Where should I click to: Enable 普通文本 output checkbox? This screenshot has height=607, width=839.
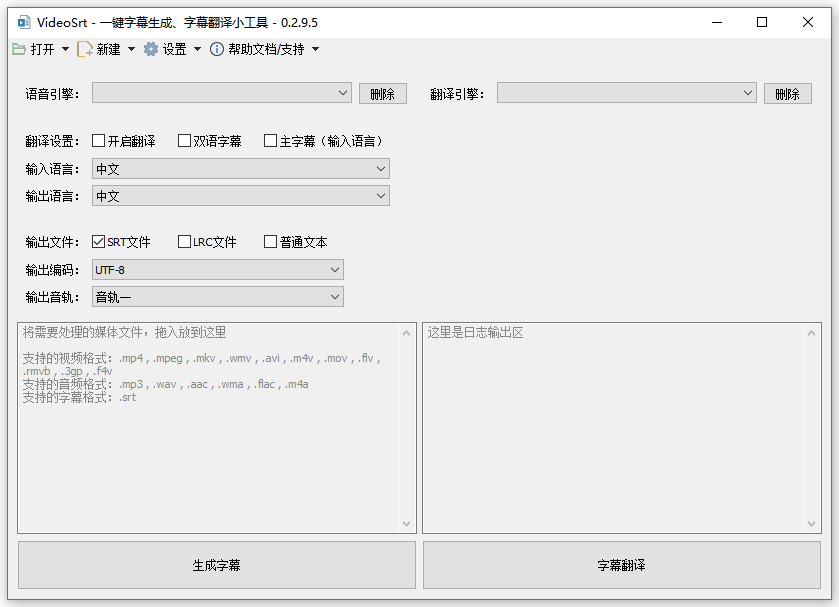click(x=271, y=242)
